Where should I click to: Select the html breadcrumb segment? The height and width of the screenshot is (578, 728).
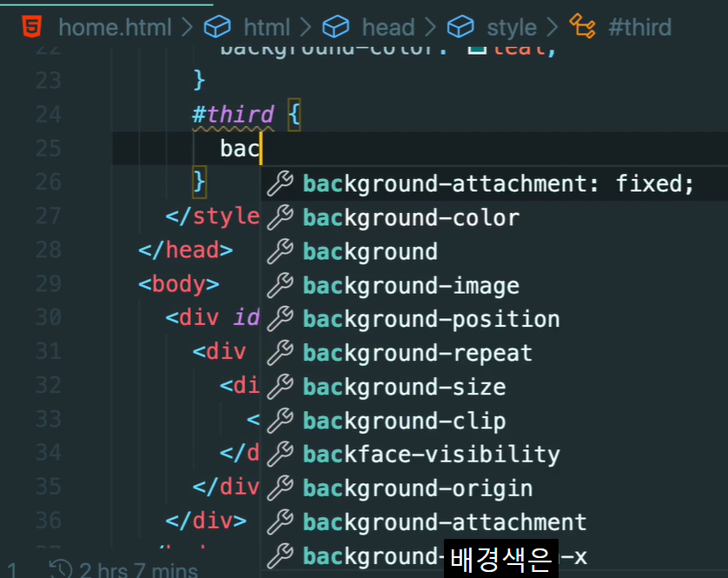[267, 28]
